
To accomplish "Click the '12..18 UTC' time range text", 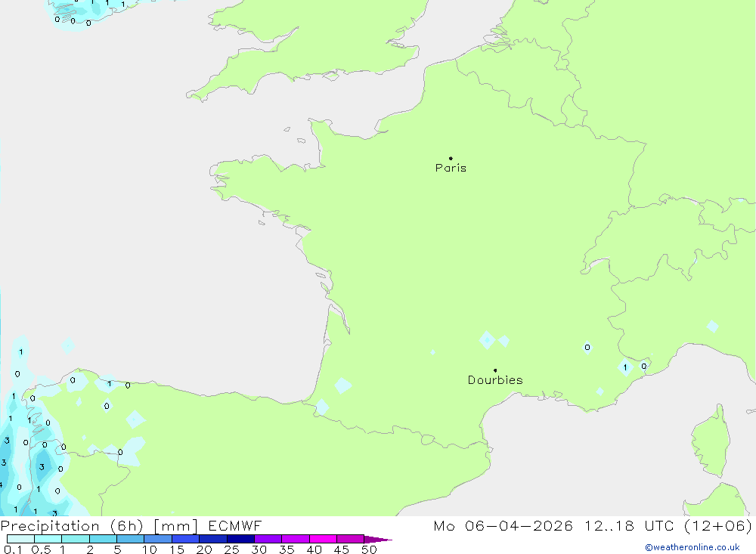I will point(629,525).
